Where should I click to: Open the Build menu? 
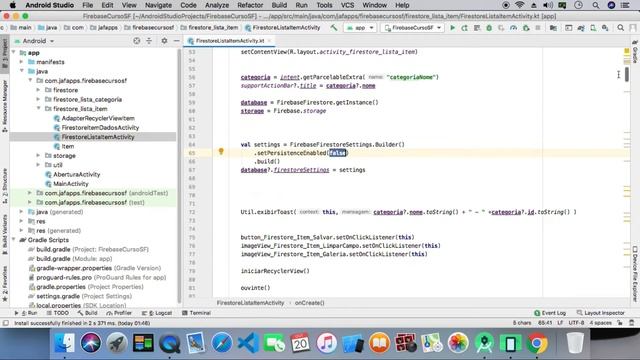point(279,5)
